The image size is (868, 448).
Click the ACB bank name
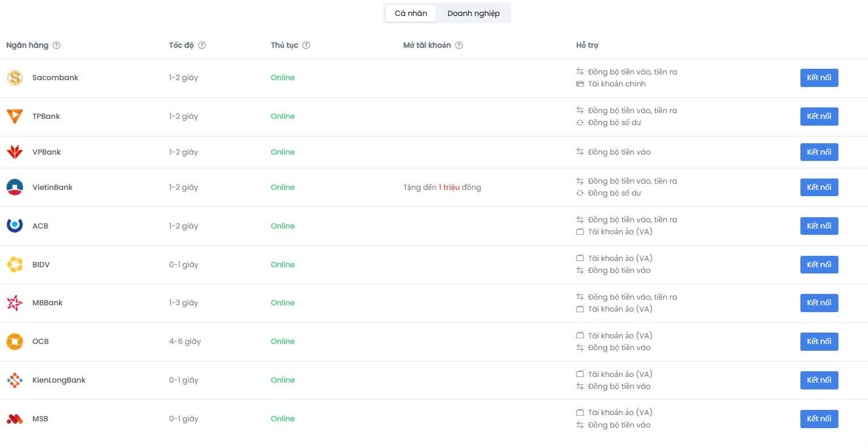tap(40, 226)
